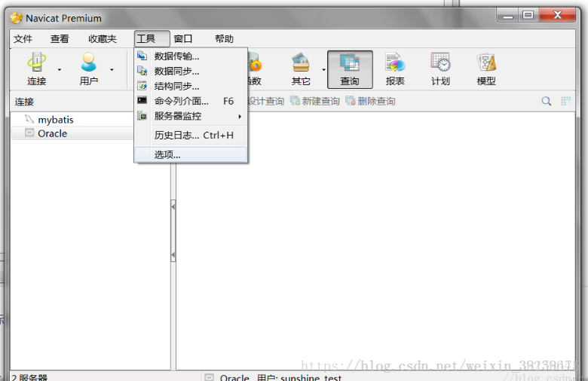Screen dimensions: 588x381
Task: Expand the 连接 button dropdown arrow
Action: pyautogui.click(x=60, y=70)
